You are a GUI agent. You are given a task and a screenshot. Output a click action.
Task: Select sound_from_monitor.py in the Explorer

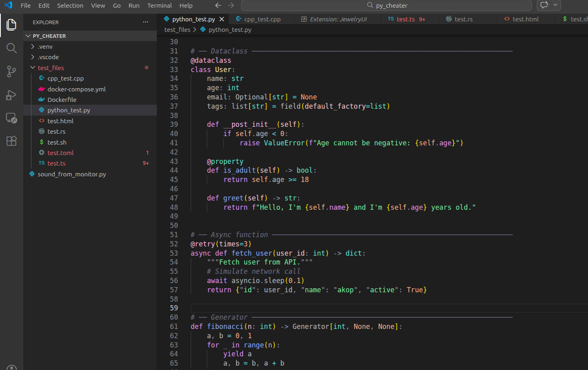(72, 174)
